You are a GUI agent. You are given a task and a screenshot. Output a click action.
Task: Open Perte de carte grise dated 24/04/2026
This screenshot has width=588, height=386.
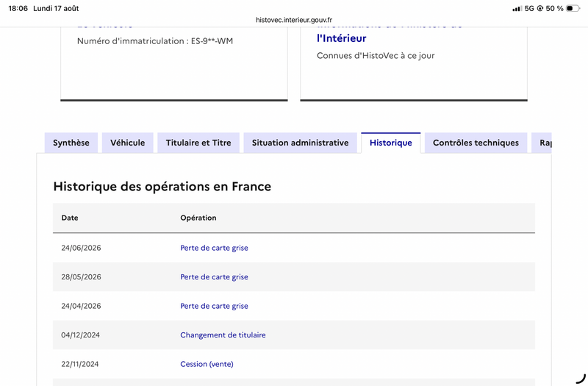[214, 306]
